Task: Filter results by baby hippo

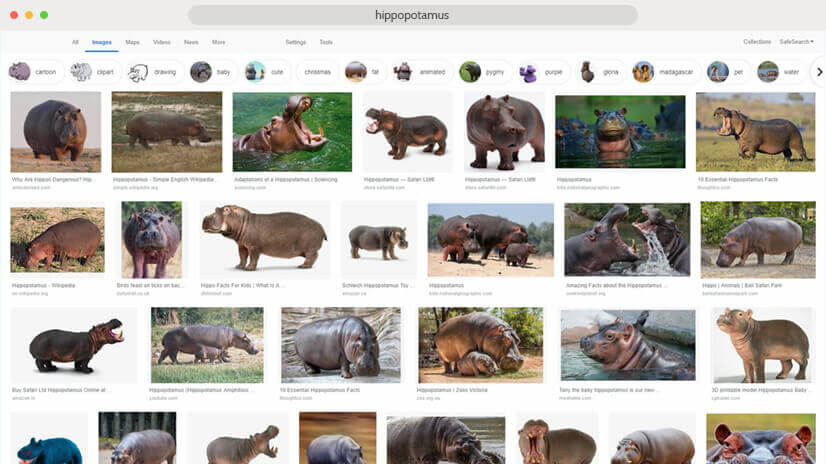Action: 212,72
